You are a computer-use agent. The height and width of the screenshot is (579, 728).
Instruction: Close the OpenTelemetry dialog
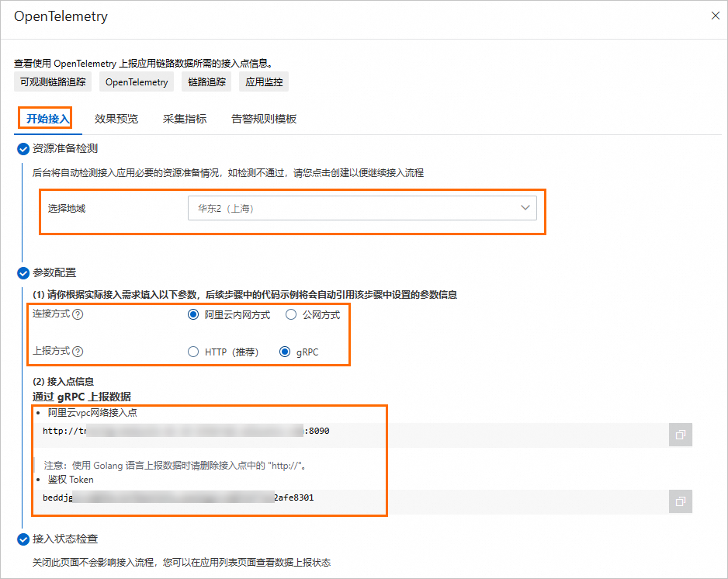(x=715, y=16)
